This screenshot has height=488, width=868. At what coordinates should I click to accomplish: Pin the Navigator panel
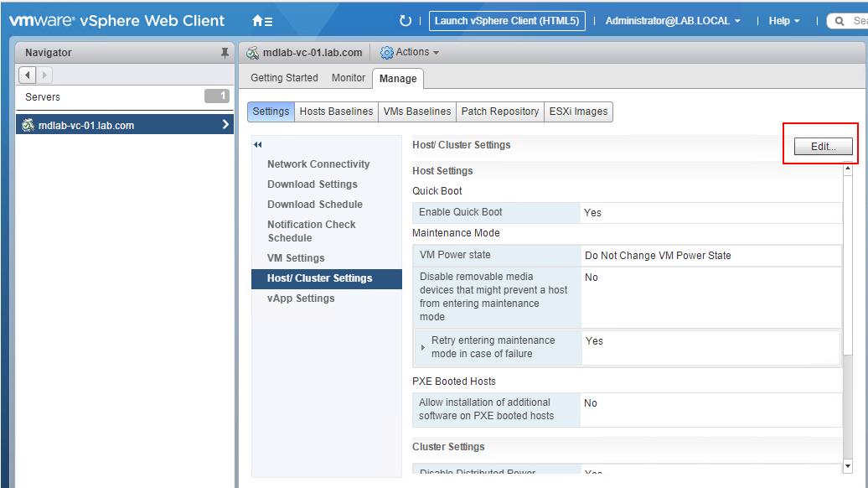coord(225,53)
